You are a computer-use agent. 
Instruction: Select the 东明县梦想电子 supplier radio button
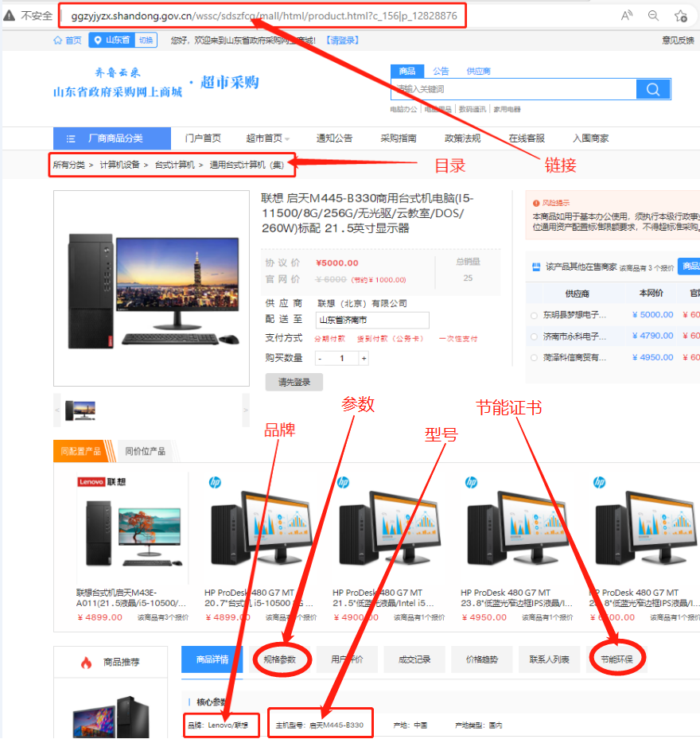click(534, 315)
